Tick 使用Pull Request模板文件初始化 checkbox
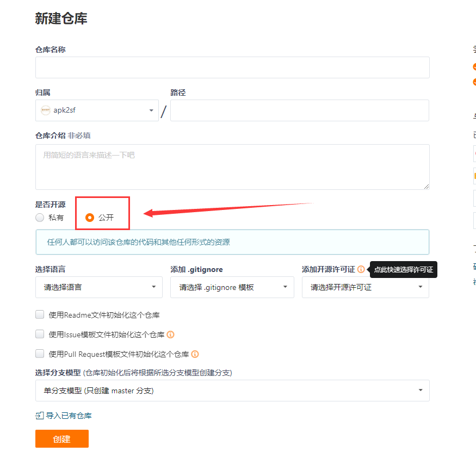 click(40, 354)
